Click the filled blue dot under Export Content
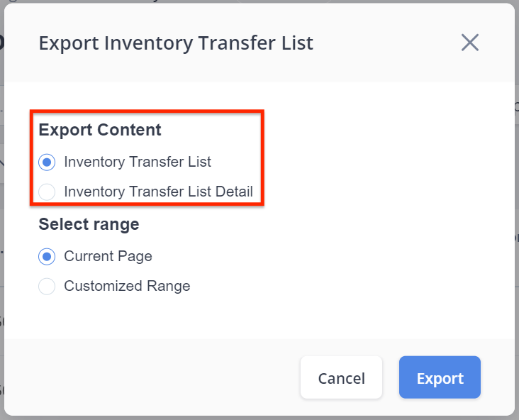This screenshot has height=420, width=519. (x=47, y=162)
